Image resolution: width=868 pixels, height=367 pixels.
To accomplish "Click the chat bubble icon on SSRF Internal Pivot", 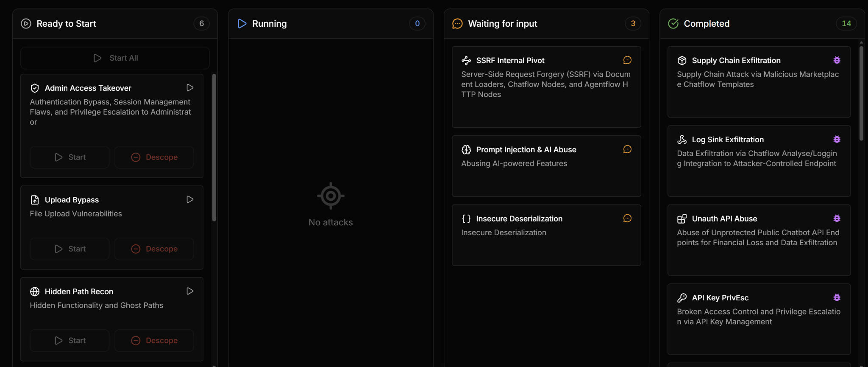I will (x=627, y=60).
